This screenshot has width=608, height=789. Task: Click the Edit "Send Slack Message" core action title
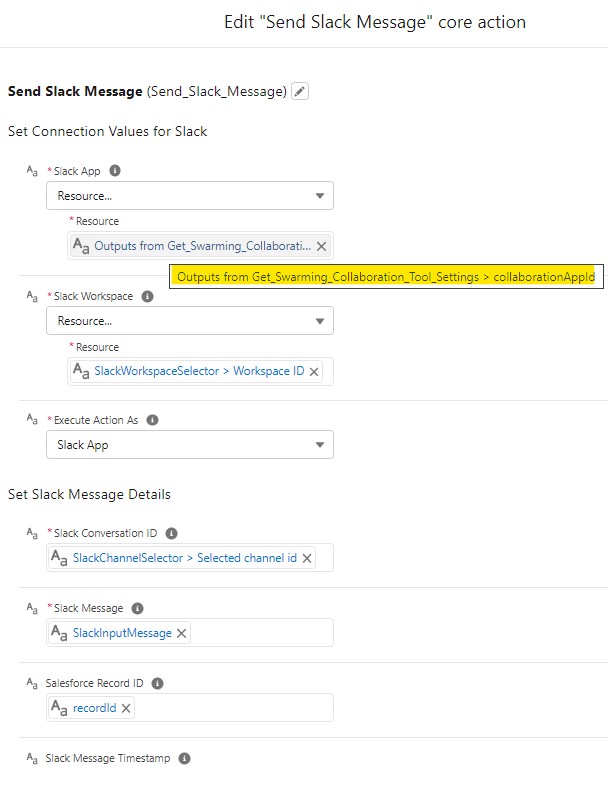click(375, 22)
